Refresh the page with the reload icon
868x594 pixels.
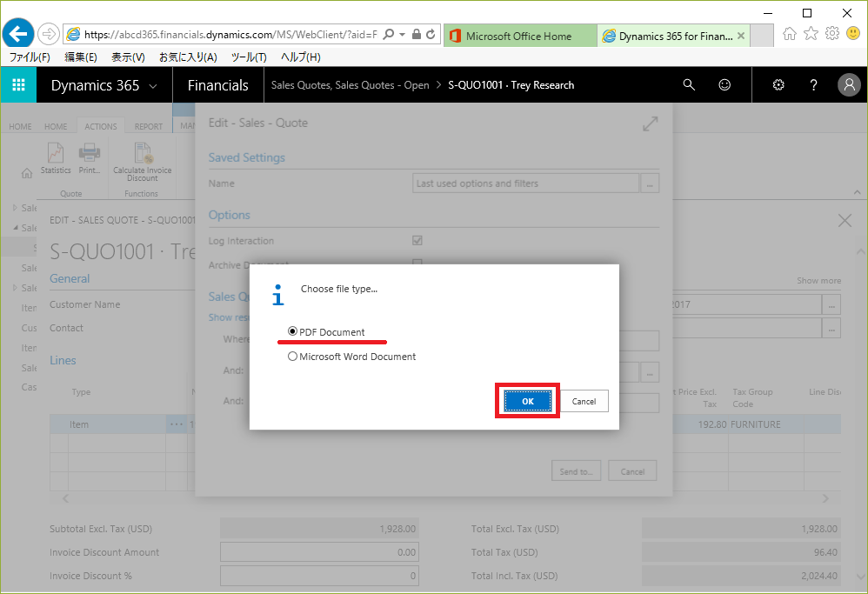431,34
